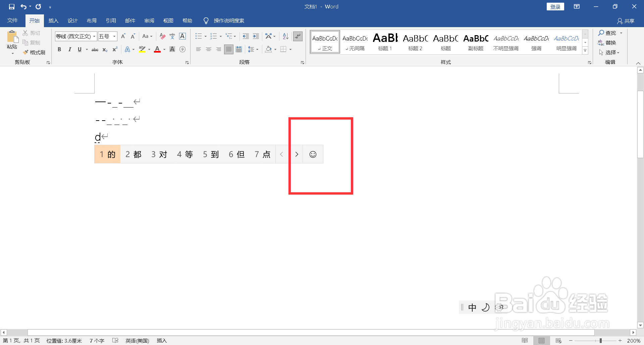Click the Save icon in the title bar
The width and height of the screenshot is (644, 345).
12,7
